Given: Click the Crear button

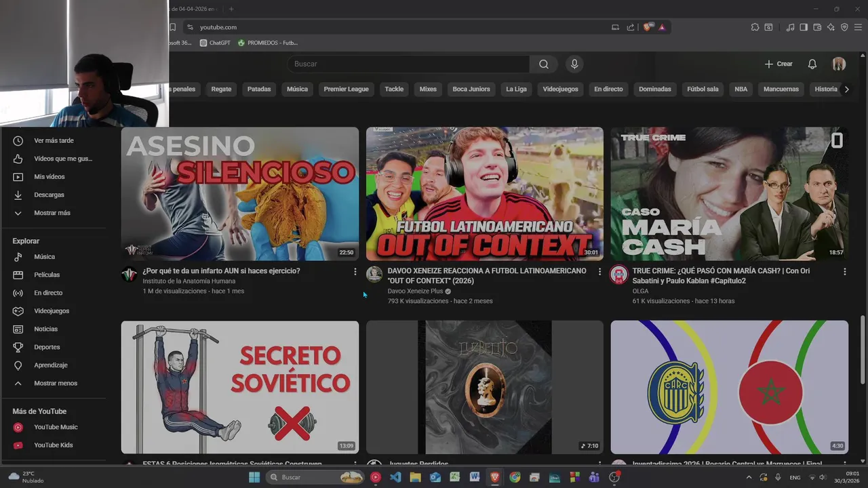Looking at the screenshot, I should click(x=778, y=64).
